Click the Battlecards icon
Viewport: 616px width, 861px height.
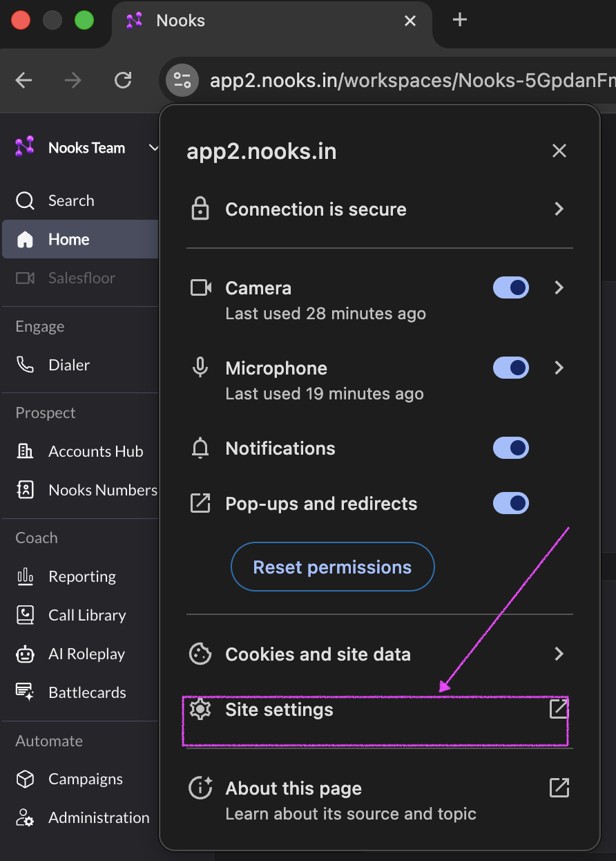tap(25, 692)
